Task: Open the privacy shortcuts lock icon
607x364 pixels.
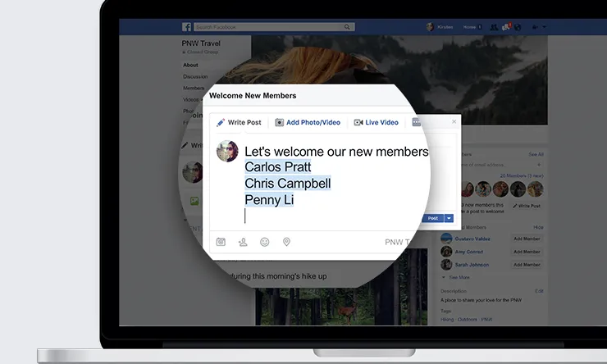Action: (535, 27)
